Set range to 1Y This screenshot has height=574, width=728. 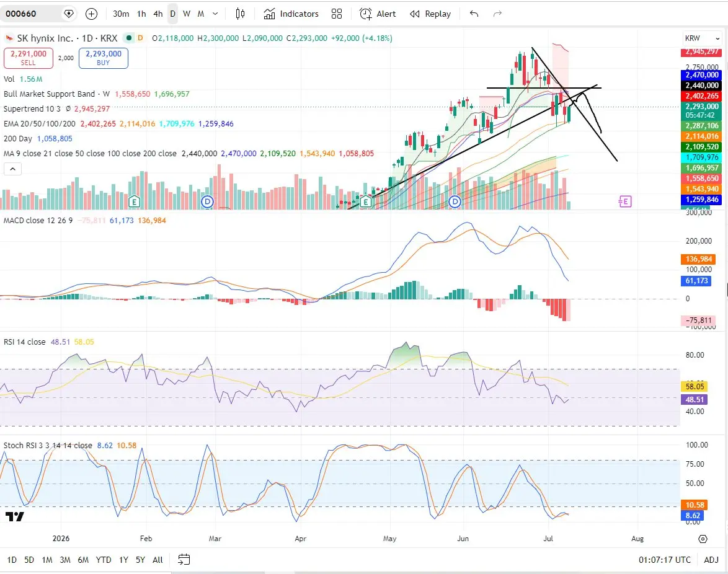[123, 560]
